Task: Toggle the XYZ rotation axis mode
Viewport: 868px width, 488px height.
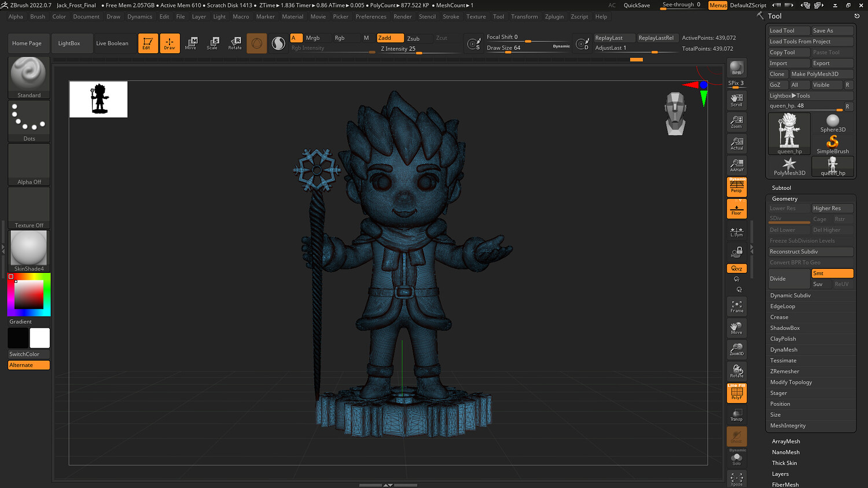Action: pyautogui.click(x=737, y=268)
